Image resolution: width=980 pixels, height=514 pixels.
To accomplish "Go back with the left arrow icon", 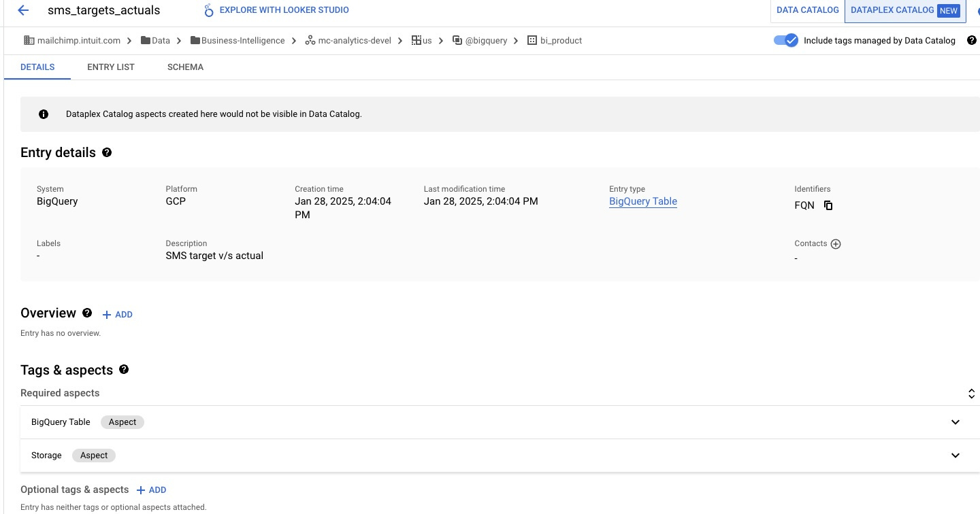I will click(23, 10).
